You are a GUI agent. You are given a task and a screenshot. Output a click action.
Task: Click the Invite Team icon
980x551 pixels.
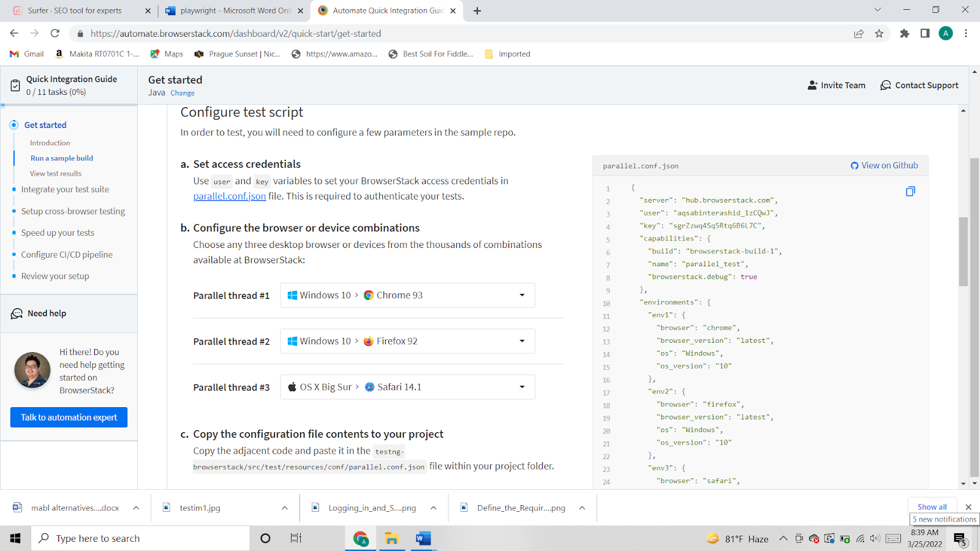[x=813, y=85]
